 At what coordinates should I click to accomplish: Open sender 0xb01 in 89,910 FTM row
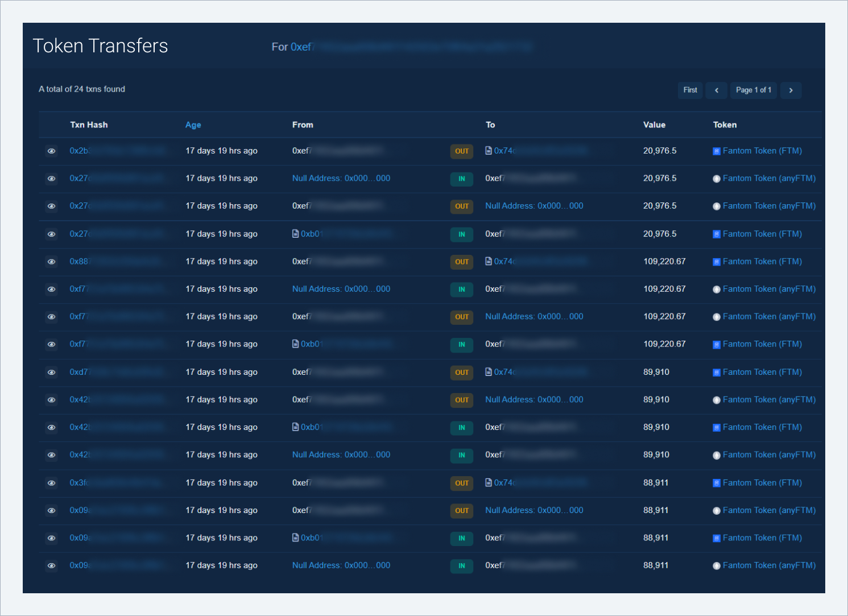point(342,427)
